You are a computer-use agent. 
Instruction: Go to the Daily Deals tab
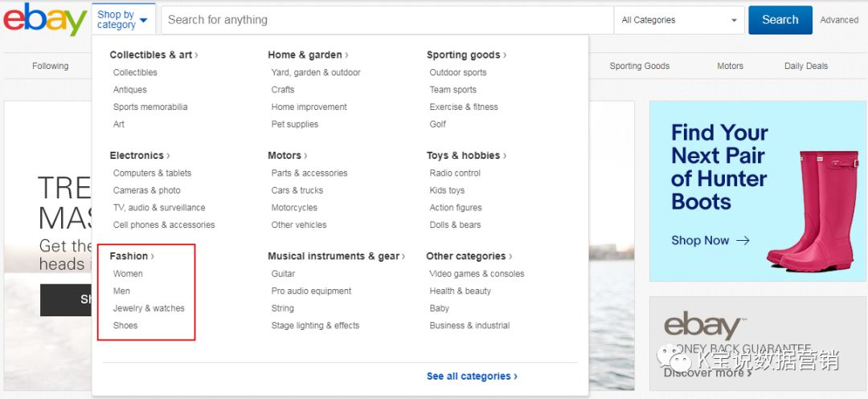(x=805, y=66)
